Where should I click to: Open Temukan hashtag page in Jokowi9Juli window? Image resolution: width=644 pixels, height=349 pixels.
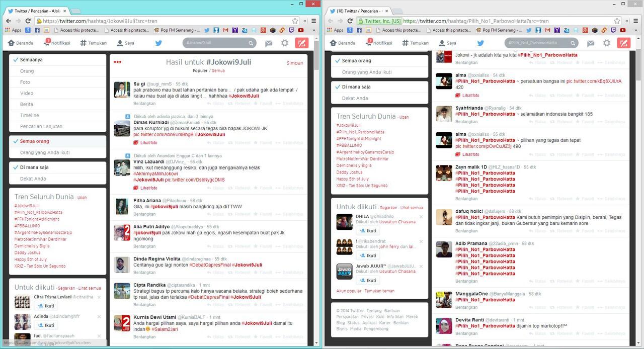tap(94, 43)
